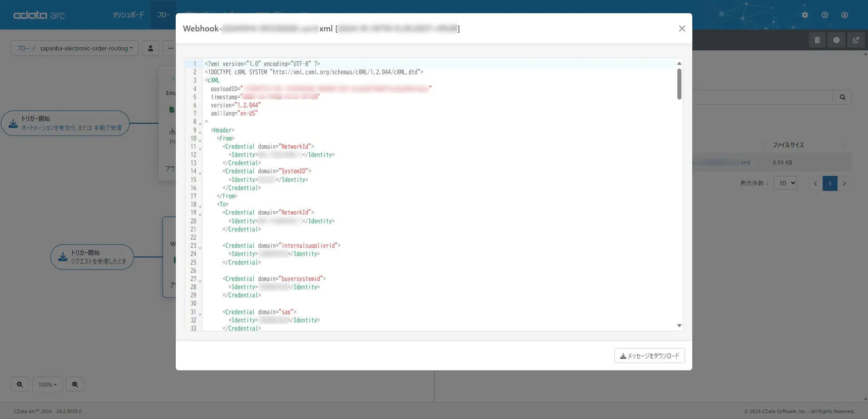Open the settings gear in header
The height and width of the screenshot is (419, 868).
pyautogui.click(x=805, y=15)
